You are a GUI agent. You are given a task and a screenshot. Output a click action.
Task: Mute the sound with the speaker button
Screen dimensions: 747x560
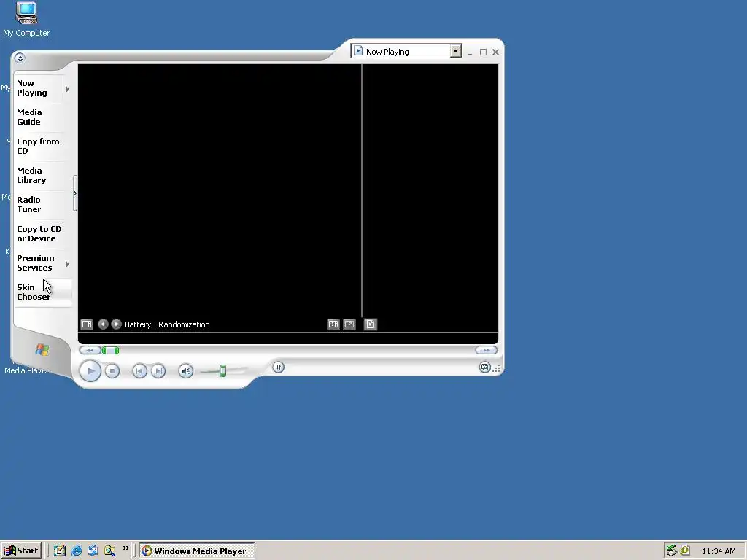(186, 371)
